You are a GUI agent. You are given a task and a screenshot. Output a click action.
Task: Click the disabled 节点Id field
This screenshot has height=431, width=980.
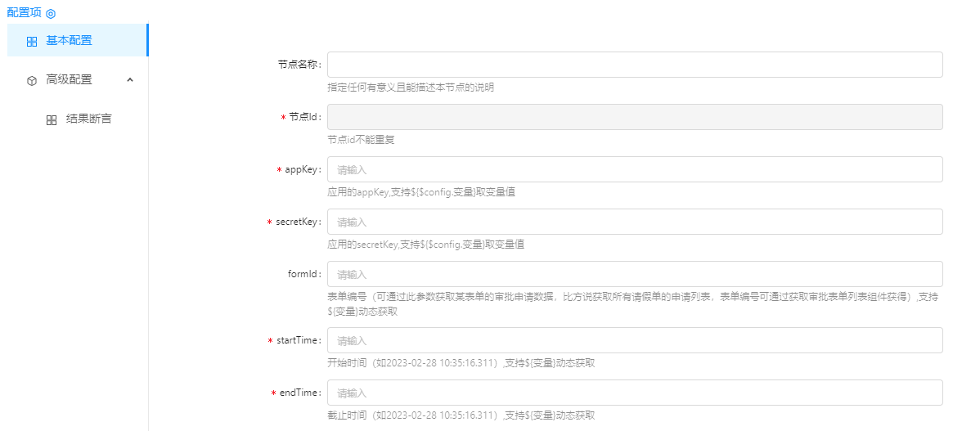[x=635, y=117]
